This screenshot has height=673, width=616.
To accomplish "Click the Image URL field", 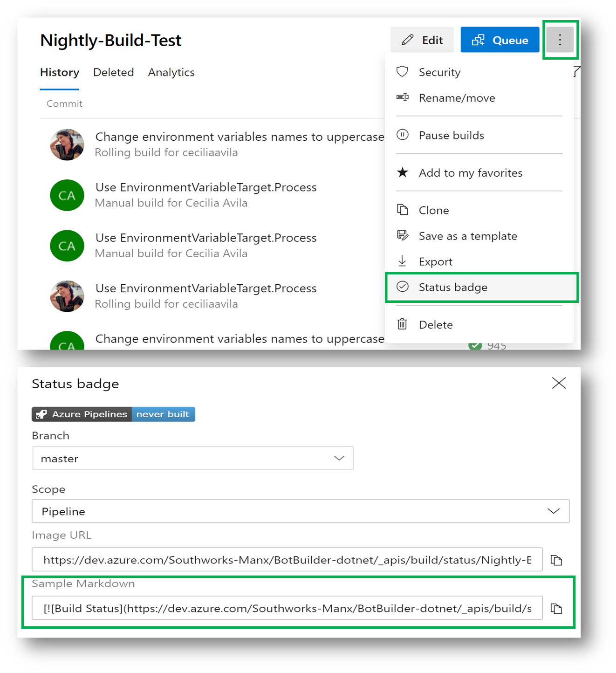I will point(287,560).
